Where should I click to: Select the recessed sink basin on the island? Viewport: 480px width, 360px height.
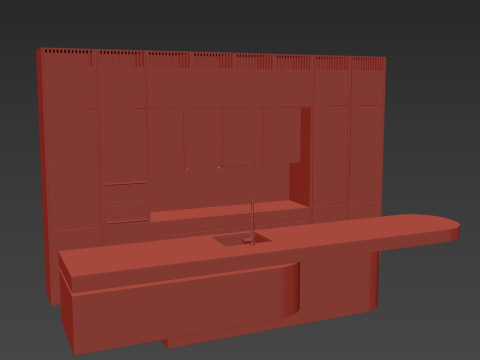tap(241, 239)
